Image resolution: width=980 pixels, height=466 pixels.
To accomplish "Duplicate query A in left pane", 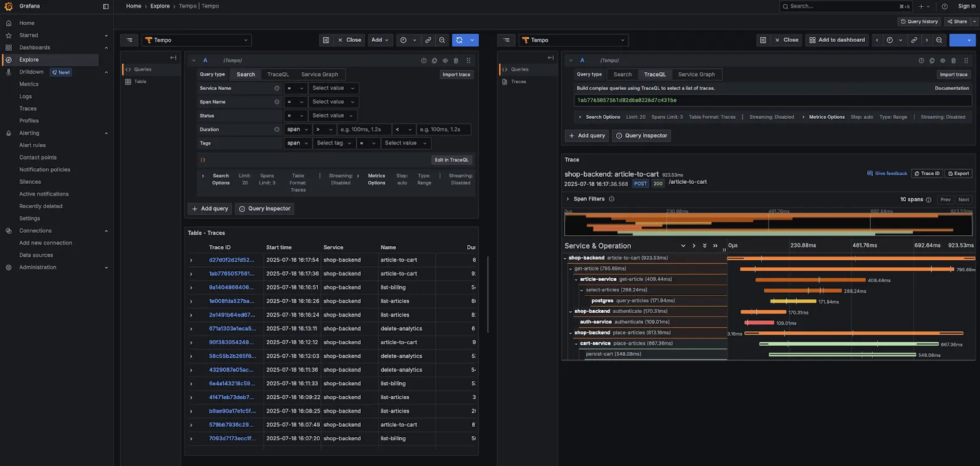I will tap(434, 61).
